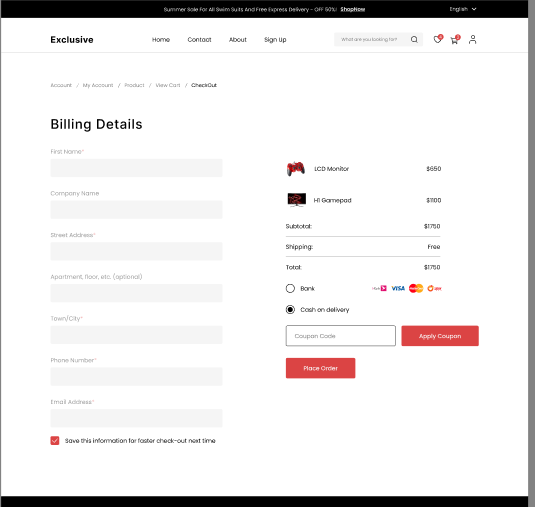This screenshot has width=535, height=507.
Task: Click the Visa payment logo
Action: (398, 288)
